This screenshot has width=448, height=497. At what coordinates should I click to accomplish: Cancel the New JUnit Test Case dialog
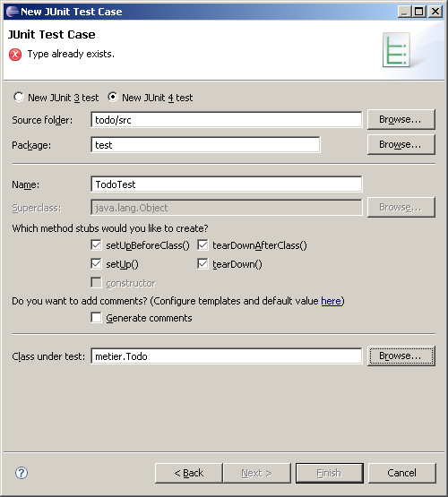(402, 473)
